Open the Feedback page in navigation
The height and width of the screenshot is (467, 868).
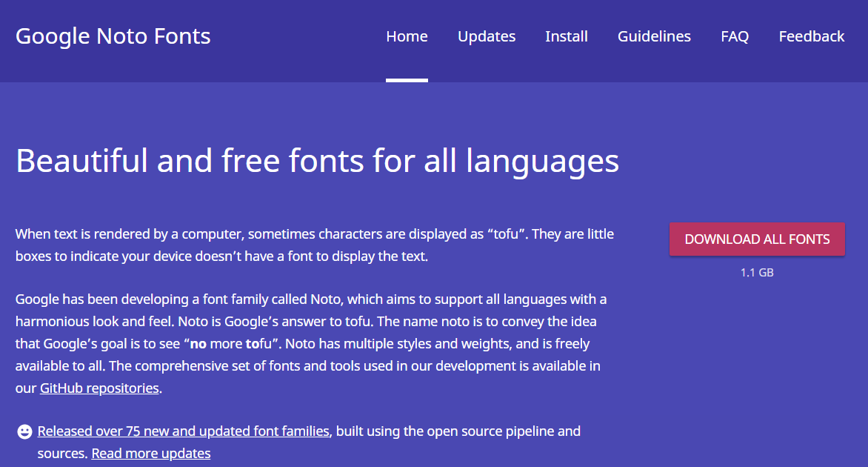pyautogui.click(x=812, y=36)
